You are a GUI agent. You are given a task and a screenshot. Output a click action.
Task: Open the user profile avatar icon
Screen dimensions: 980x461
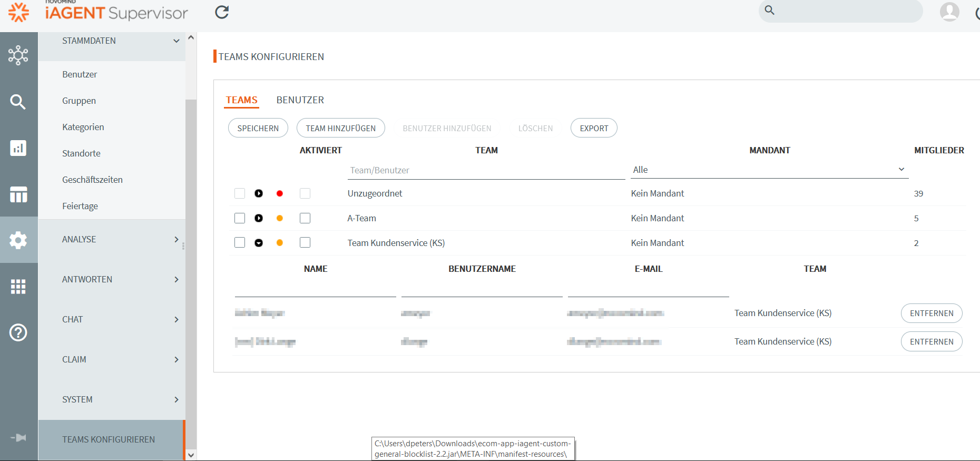point(949,11)
